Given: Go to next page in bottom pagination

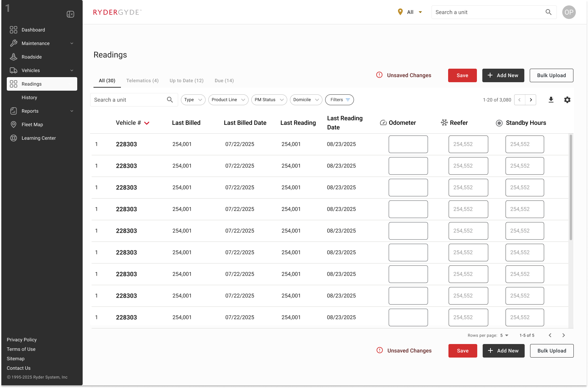Looking at the screenshot, I should [564, 335].
